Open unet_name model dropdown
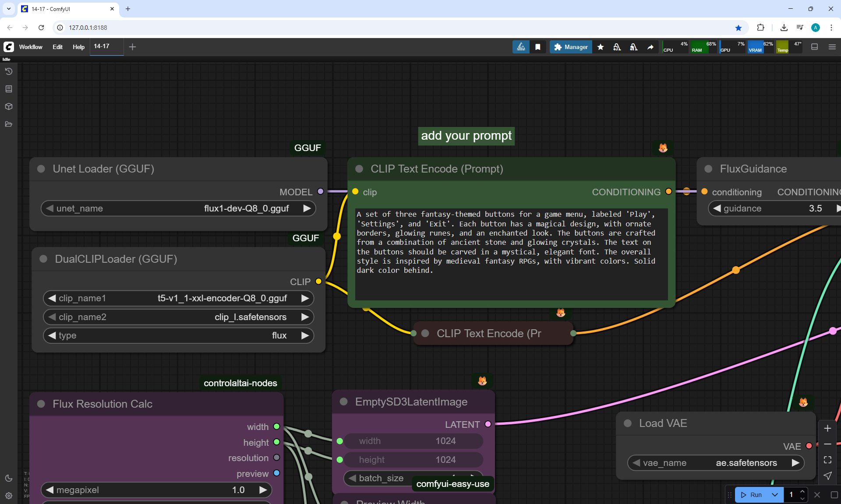The width and height of the screenshot is (841, 504). point(178,208)
